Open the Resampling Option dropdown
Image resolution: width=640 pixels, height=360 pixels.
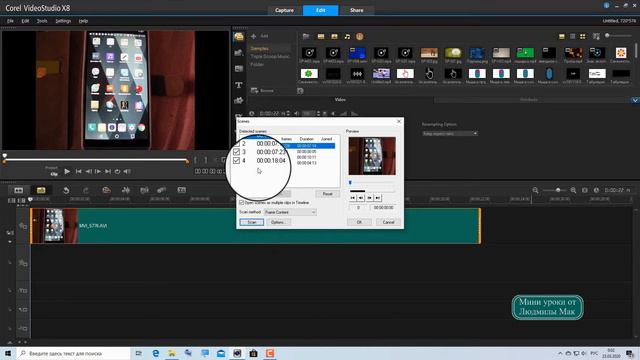click(x=449, y=133)
